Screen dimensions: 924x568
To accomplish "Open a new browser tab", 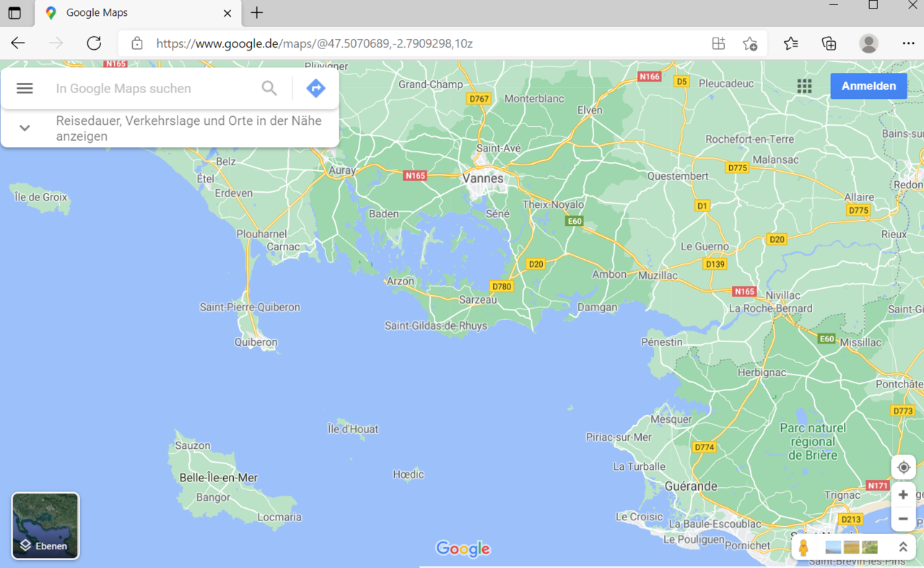I will coord(257,13).
